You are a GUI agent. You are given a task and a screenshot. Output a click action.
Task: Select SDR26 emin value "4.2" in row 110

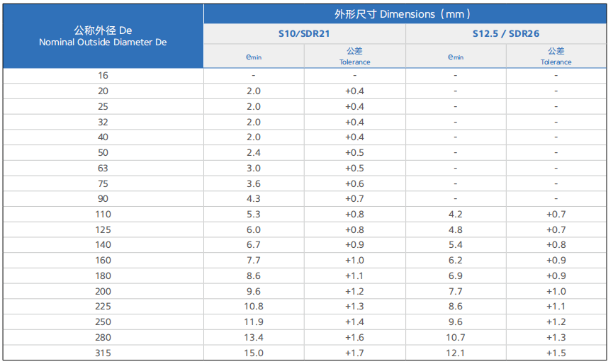pos(456,215)
